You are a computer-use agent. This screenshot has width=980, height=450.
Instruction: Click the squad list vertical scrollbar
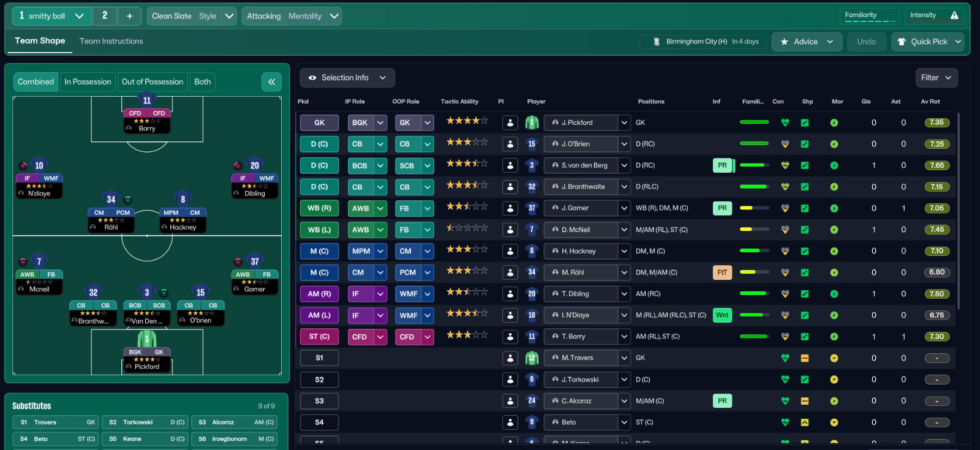coord(959,211)
